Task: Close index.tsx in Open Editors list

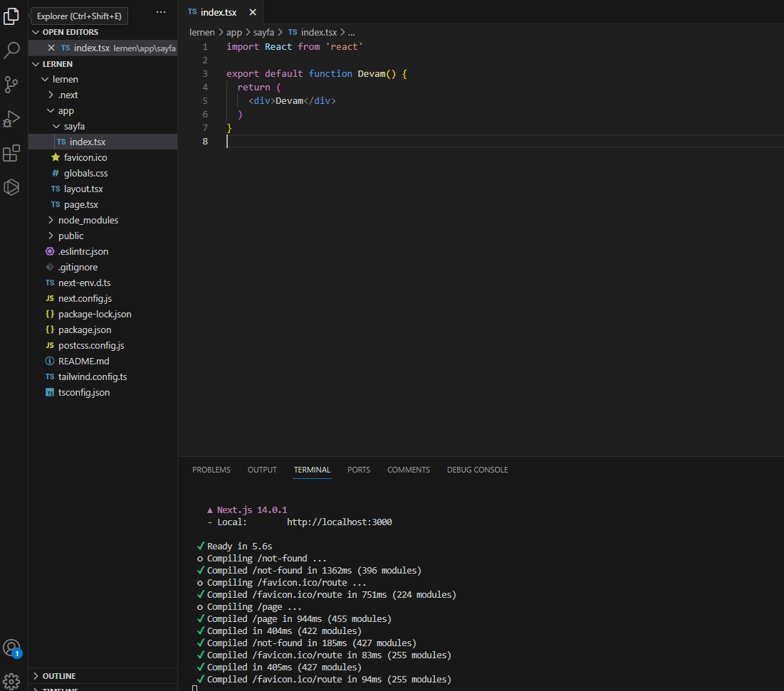Action: click(x=51, y=48)
